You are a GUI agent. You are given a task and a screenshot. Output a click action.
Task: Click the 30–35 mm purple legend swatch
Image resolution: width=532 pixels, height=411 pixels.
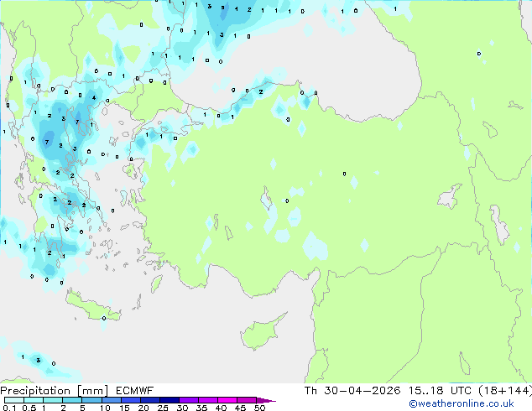coord(188,400)
